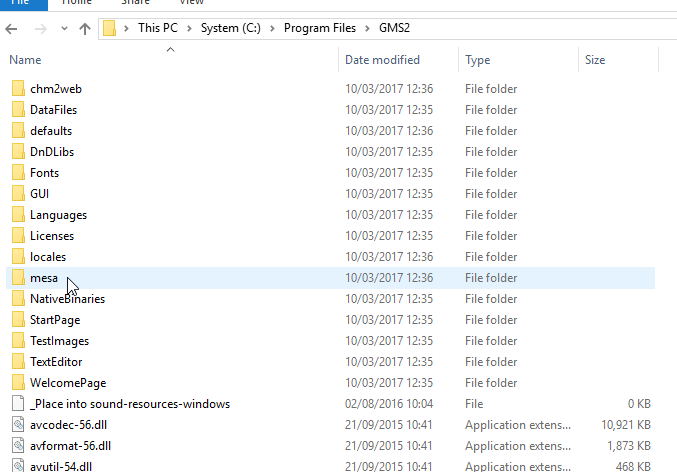Viewport: 677px width, 472px height.
Task: Select the DnDLibs folder icon
Action: [x=18, y=152]
